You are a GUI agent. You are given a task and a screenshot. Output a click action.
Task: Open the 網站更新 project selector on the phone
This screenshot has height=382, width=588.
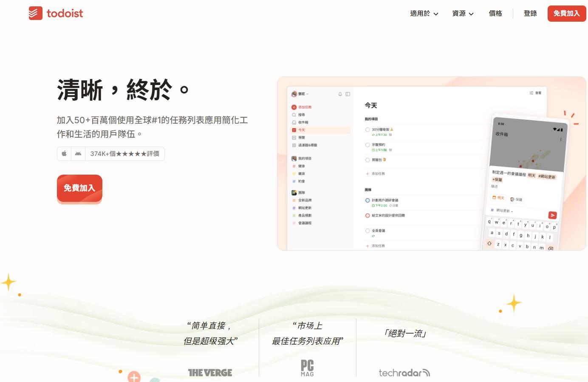tap(502, 210)
